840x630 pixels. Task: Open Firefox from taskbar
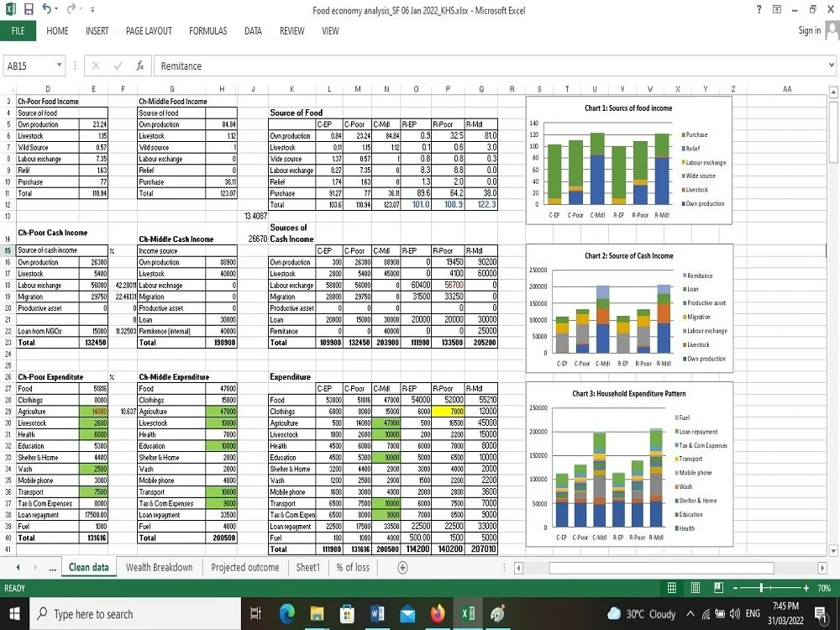(438, 614)
